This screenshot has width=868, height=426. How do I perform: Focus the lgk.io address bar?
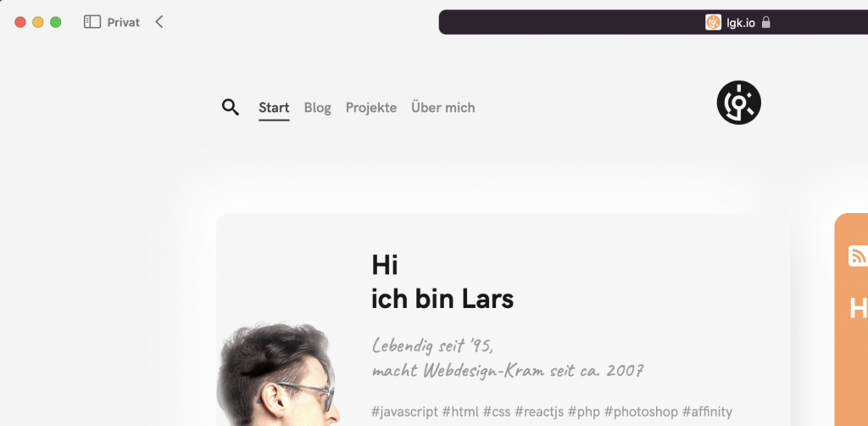654,22
